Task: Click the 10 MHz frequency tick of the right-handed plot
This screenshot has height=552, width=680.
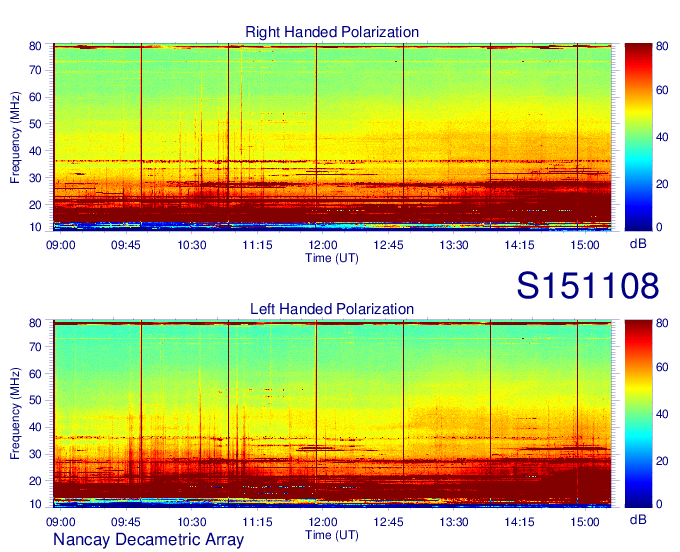Action: click(35, 227)
